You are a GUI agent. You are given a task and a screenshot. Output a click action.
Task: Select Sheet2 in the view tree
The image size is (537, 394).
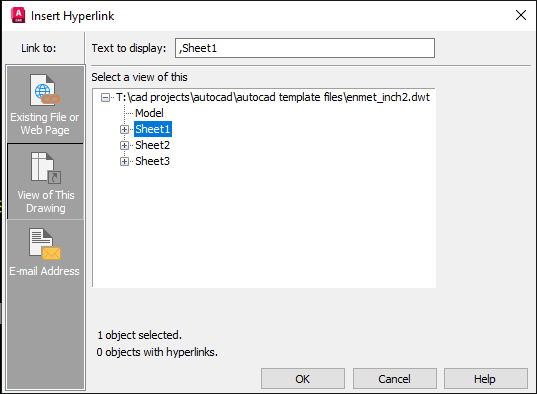point(152,145)
